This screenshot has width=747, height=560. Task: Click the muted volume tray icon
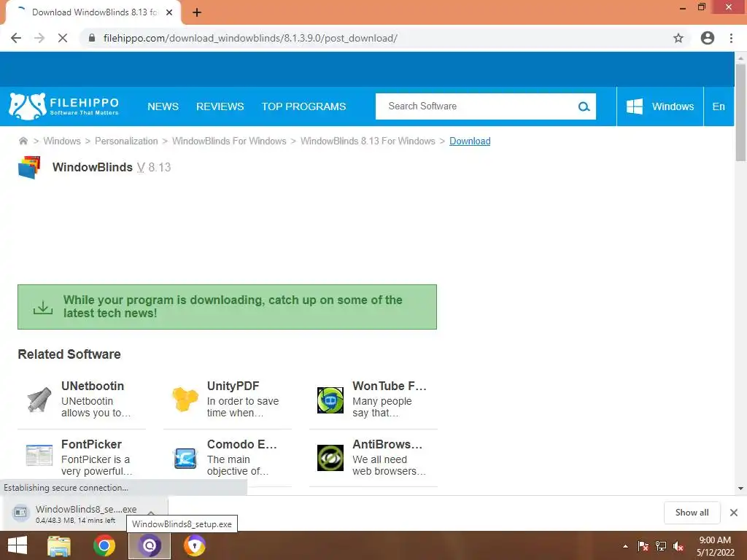tap(678, 546)
